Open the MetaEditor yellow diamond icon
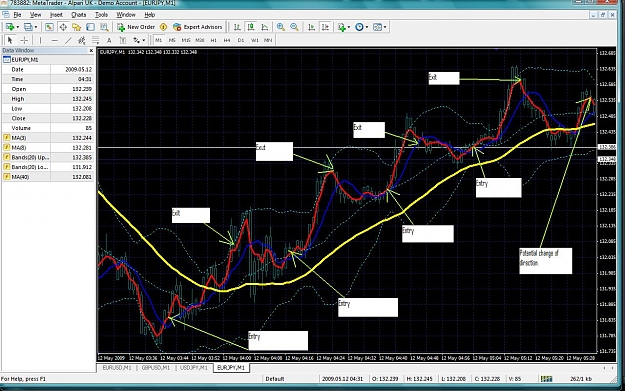625x391 pixels. [x=163, y=27]
